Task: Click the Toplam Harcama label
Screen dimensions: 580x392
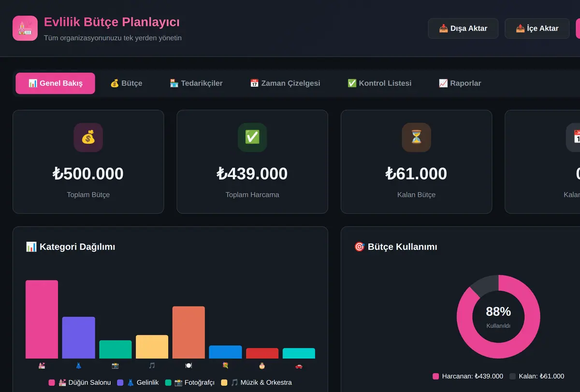Action: (x=252, y=195)
